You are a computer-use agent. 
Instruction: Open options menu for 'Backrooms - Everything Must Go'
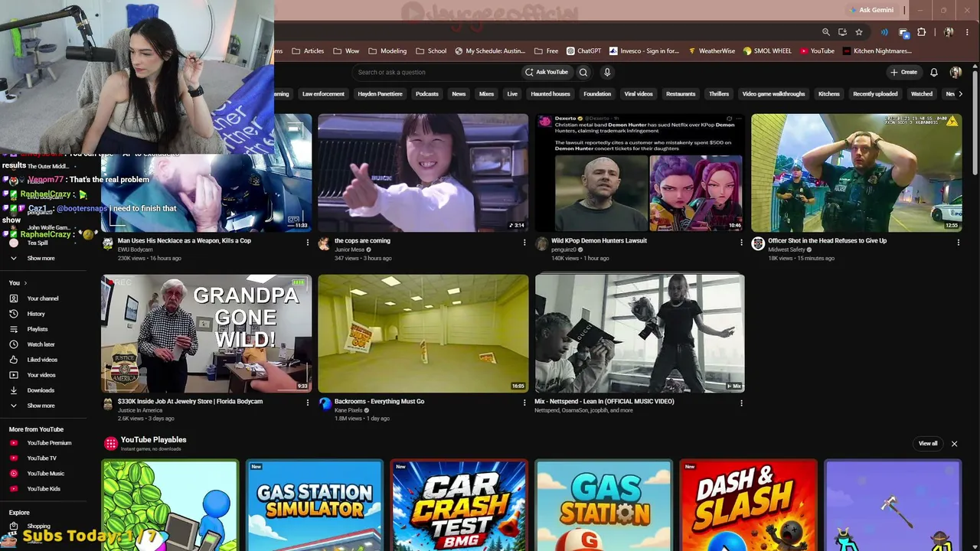(x=524, y=403)
